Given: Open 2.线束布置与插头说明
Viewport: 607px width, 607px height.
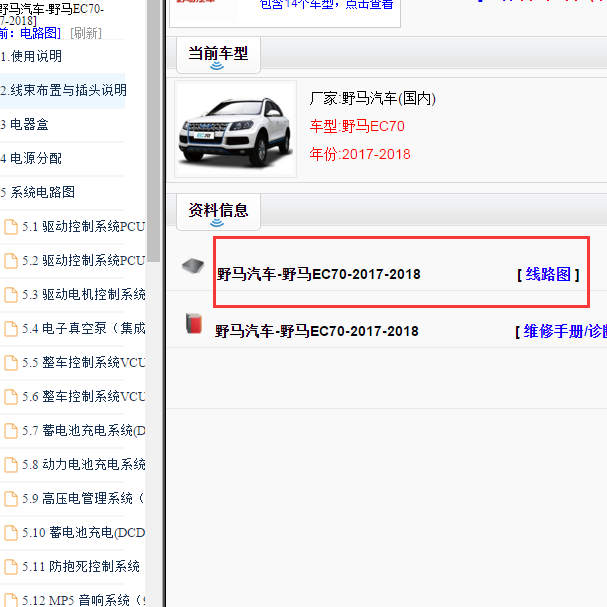Looking at the screenshot, I should tap(62, 91).
